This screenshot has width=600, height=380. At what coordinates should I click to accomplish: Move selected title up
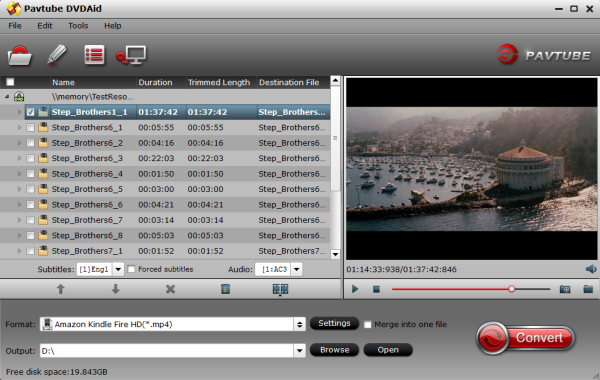pos(60,289)
